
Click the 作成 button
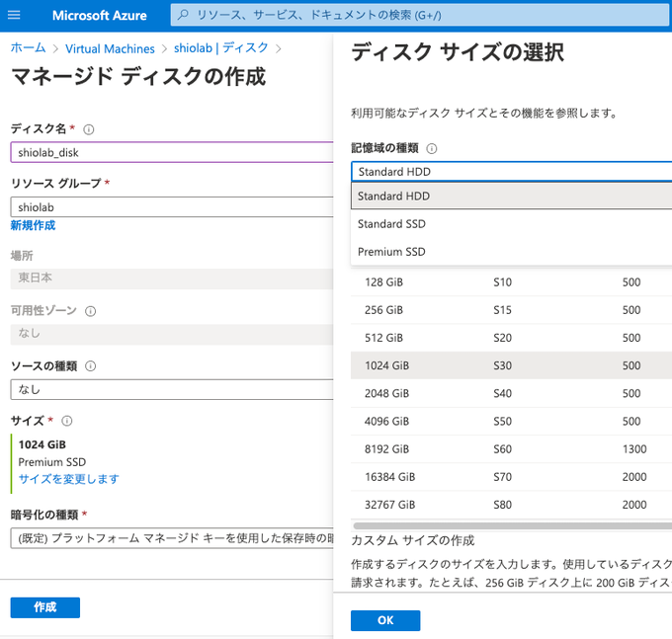click(x=45, y=607)
